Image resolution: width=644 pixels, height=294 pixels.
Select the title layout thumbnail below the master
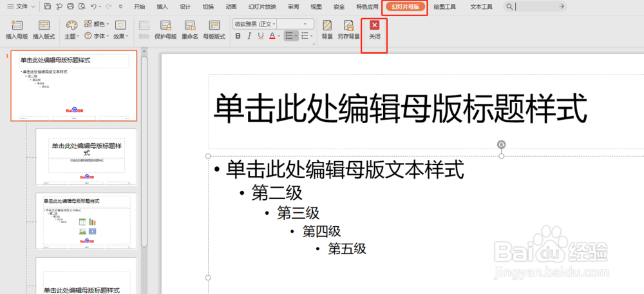pyautogui.click(x=86, y=157)
